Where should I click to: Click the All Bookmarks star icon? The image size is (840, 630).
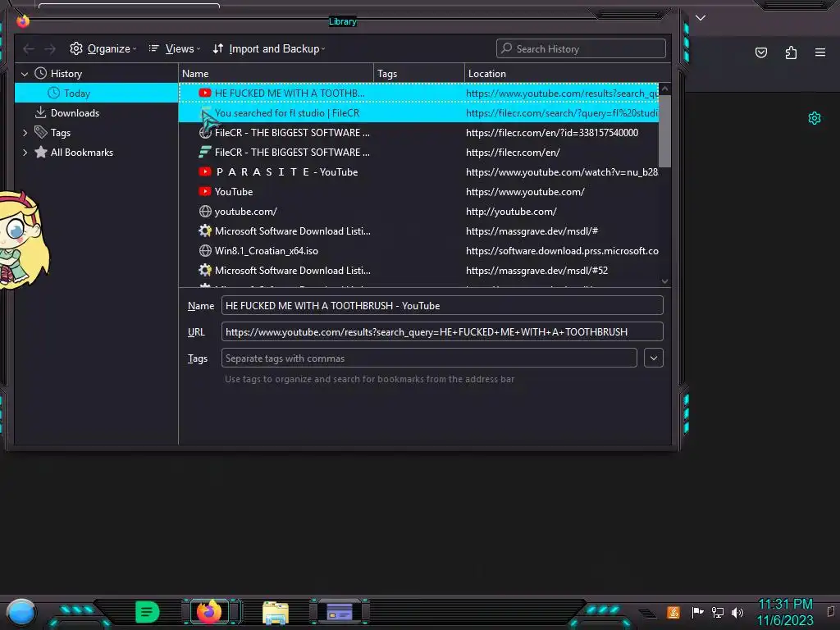[41, 152]
